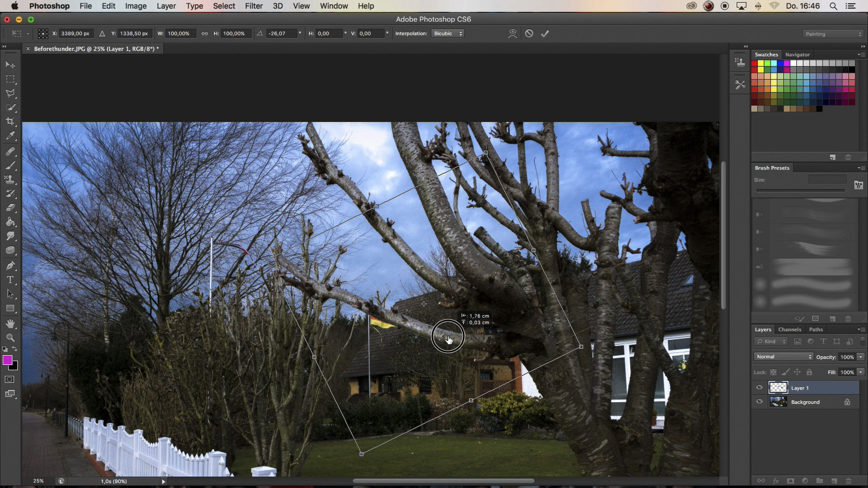
Task: Open Spotlight search in menu bar
Action: click(x=833, y=6)
